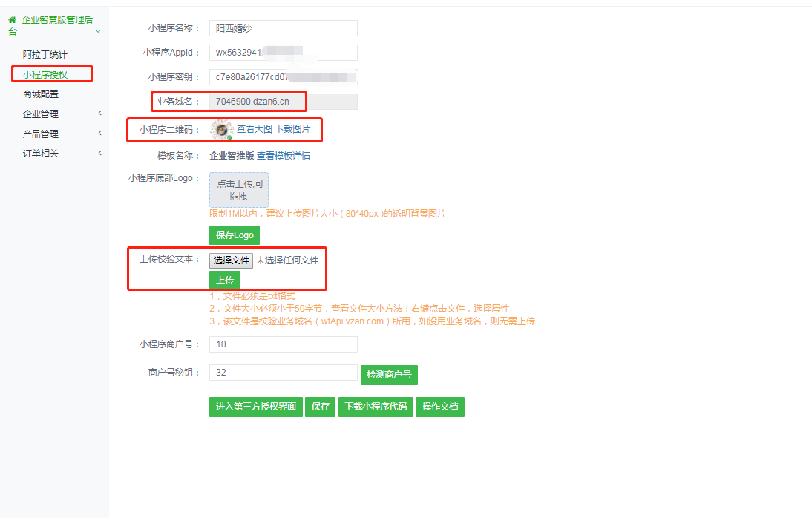This screenshot has width=812, height=518.
Task: Open 阿拉丁统计 in the sidebar
Action: [x=45, y=55]
